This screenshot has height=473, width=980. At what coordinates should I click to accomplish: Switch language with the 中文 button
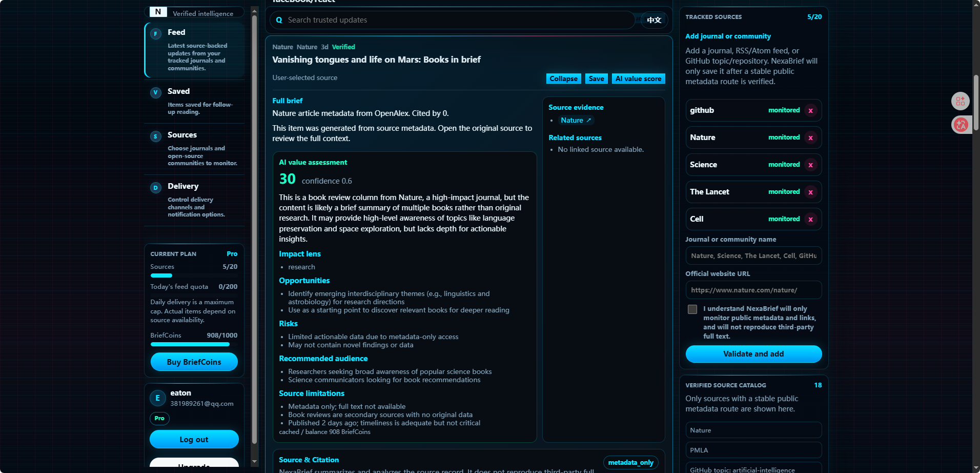point(654,20)
